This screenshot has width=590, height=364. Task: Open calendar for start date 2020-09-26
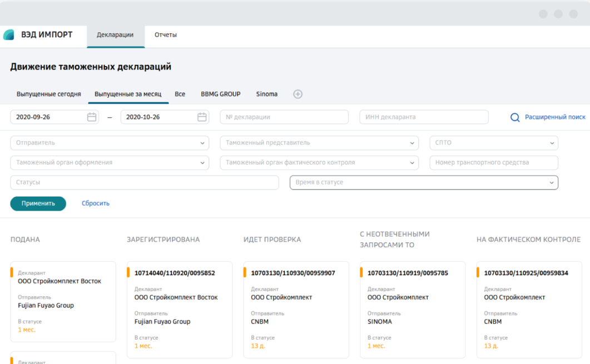91,117
